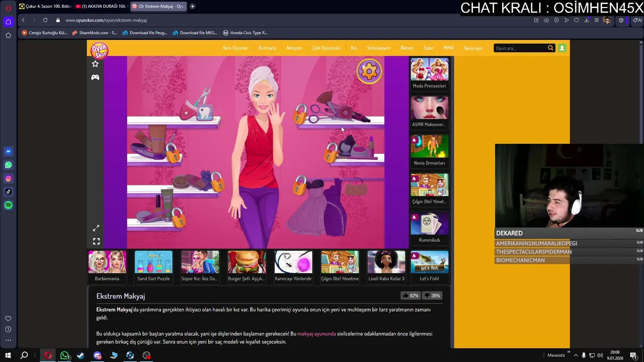This screenshot has width=644, height=362.
Task: Open the Bulmaca category
Action: point(267,48)
